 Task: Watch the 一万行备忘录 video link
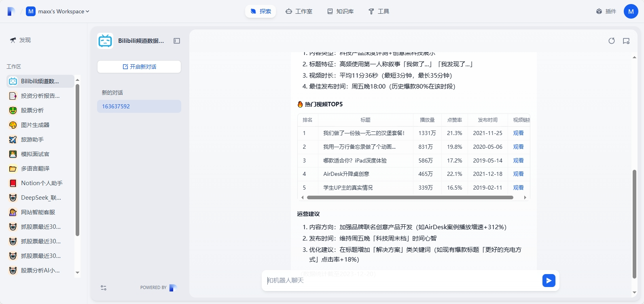click(518, 147)
